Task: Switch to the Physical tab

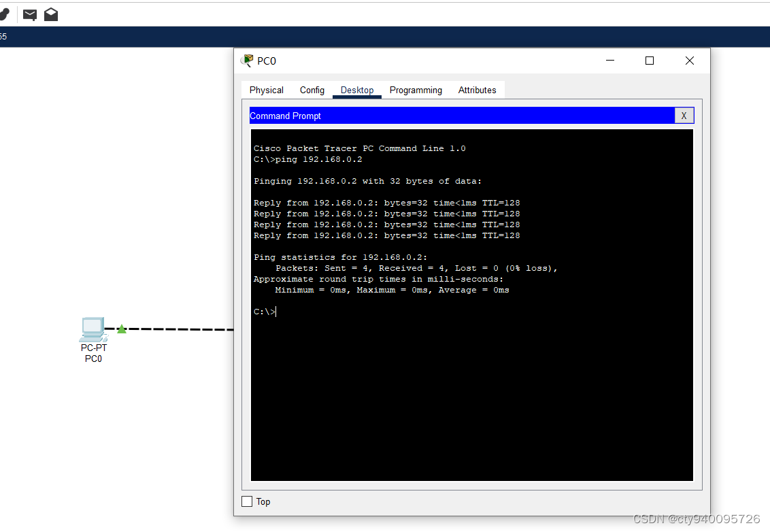Action: (x=266, y=90)
